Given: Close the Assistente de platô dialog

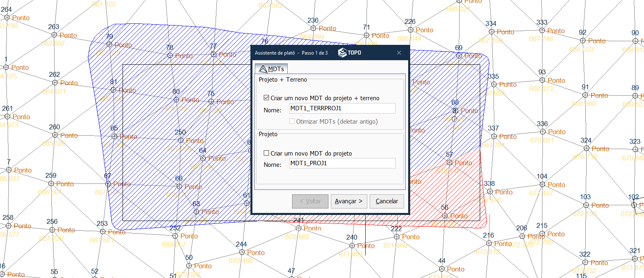Looking at the screenshot, I should click(399, 53).
